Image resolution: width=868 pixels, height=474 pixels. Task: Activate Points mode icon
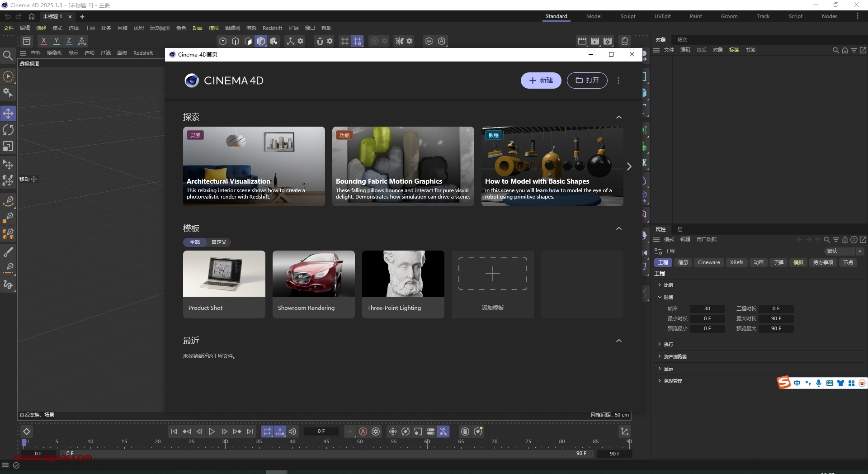click(223, 41)
